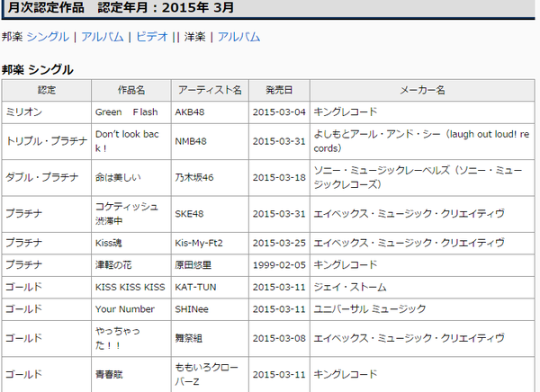Select the 青春賦 title cell
Screen dimensions: 540x392
coord(131,374)
